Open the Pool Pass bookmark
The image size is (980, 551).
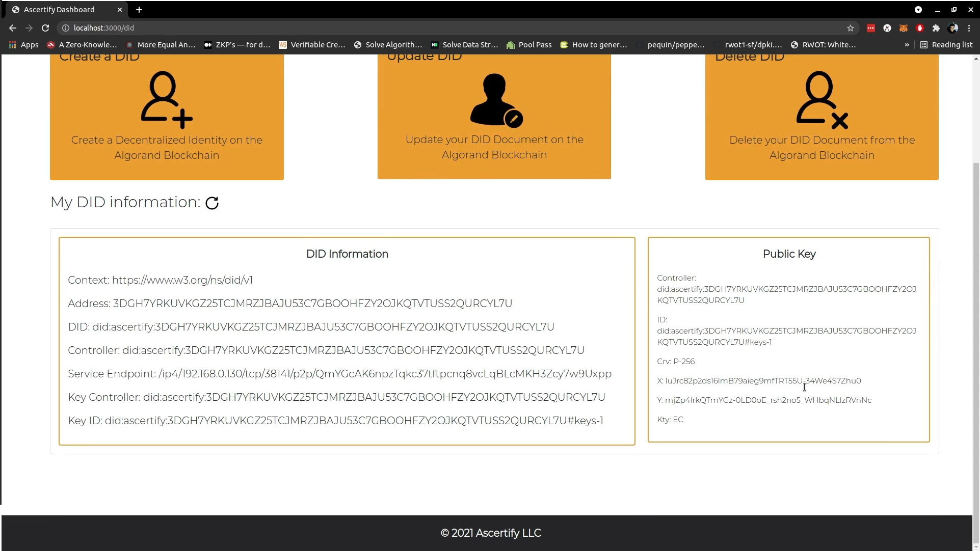tap(529, 45)
